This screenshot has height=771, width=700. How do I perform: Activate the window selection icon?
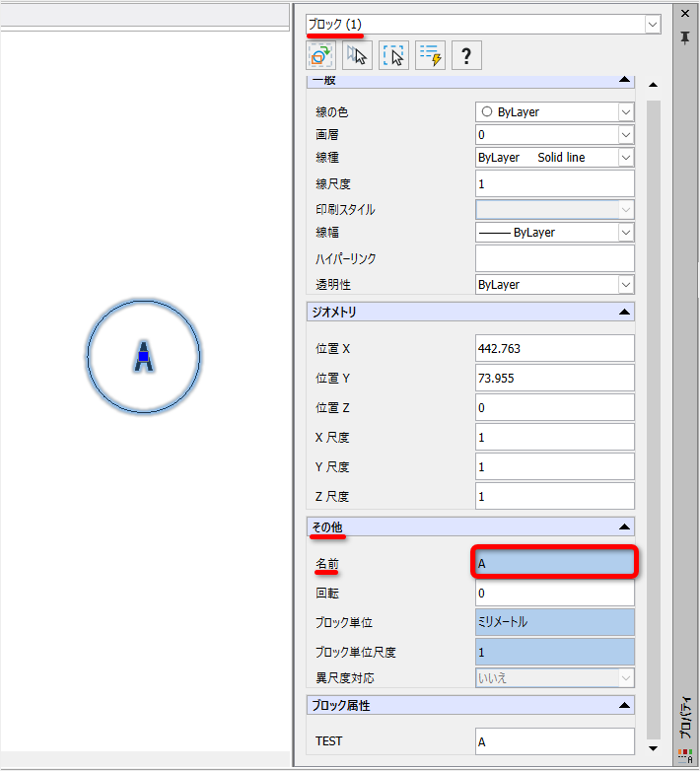[x=393, y=55]
